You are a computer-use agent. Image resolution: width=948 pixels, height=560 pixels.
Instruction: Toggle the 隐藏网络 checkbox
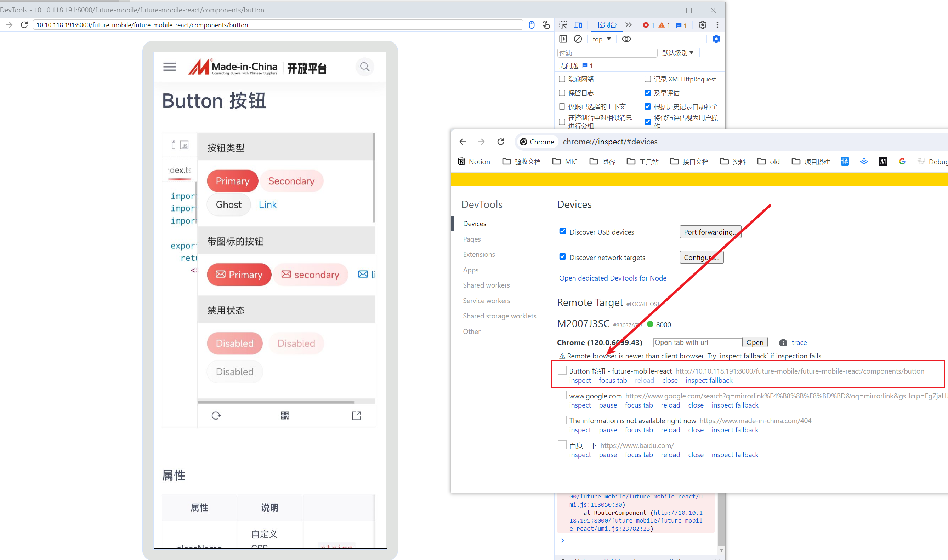(x=562, y=79)
